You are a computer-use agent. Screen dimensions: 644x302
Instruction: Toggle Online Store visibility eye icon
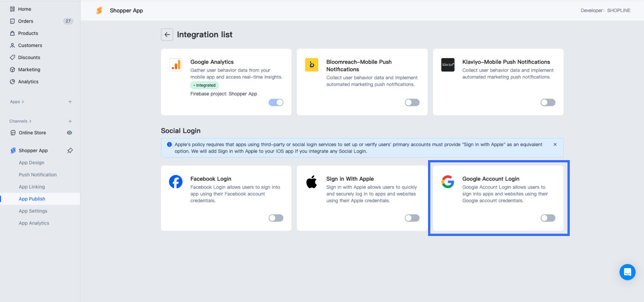69,132
